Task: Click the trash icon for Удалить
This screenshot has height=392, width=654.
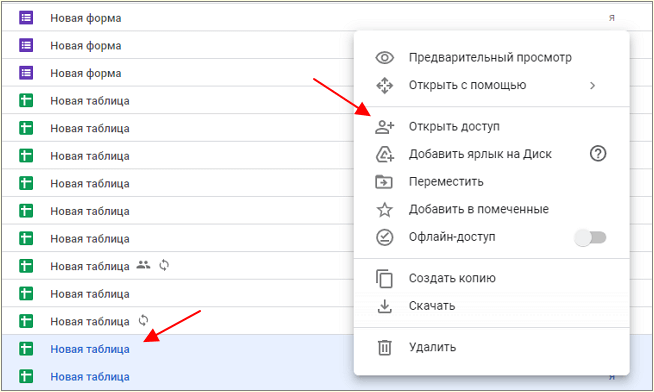Action: point(384,347)
